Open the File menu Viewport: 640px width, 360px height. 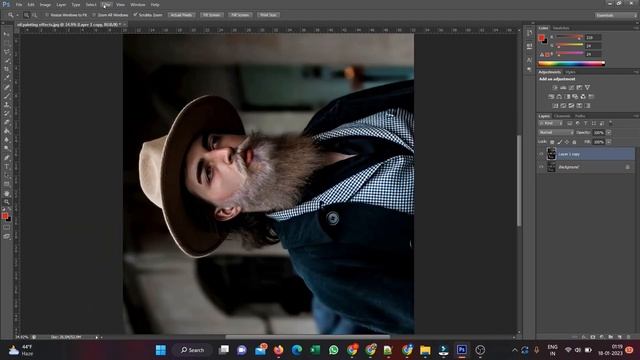[19, 4]
